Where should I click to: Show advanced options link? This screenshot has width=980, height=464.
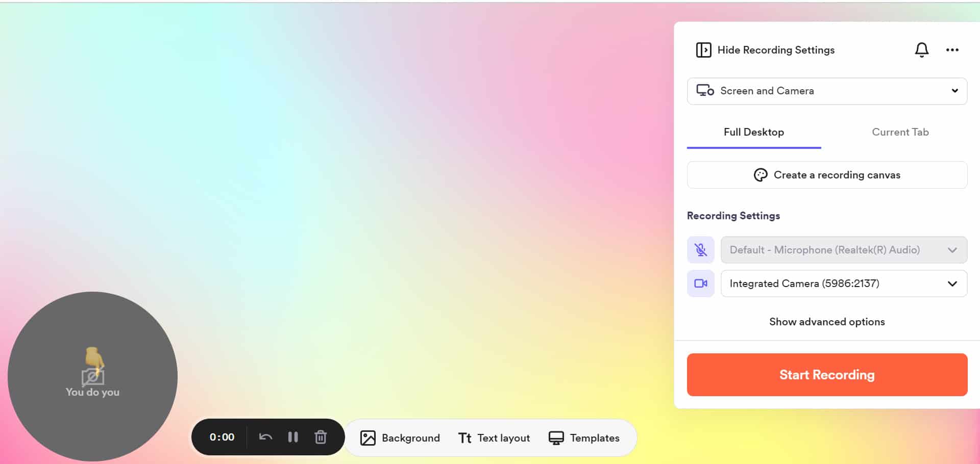pos(827,322)
